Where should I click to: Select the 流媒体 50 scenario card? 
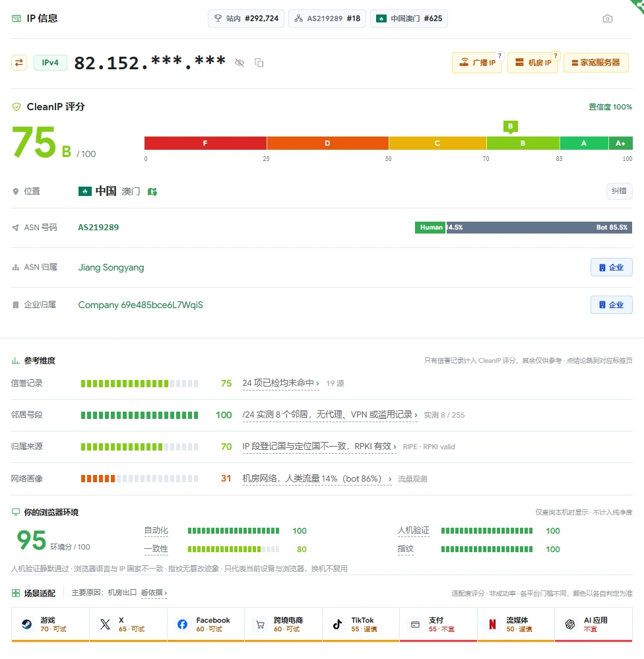pyautogui.click(x=516, y=625)
